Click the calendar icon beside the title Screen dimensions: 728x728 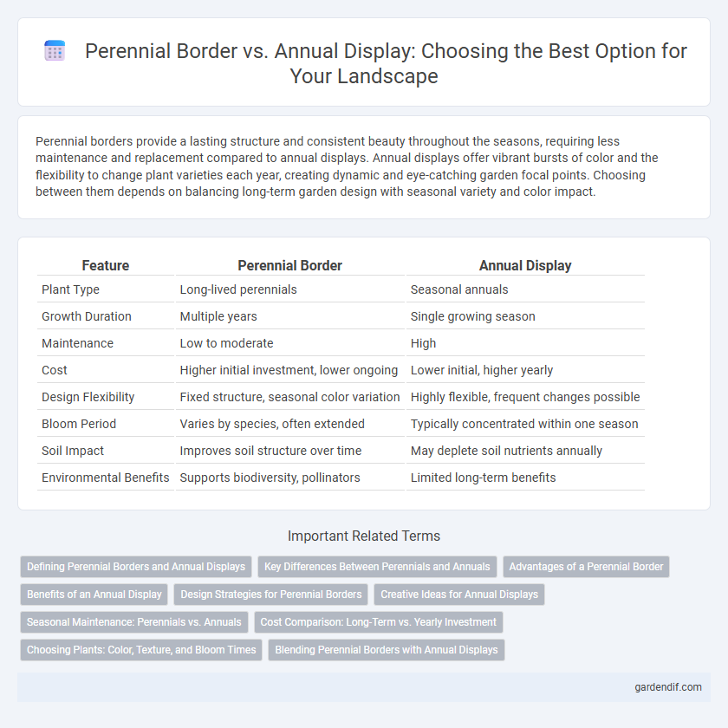click(55, 50)
